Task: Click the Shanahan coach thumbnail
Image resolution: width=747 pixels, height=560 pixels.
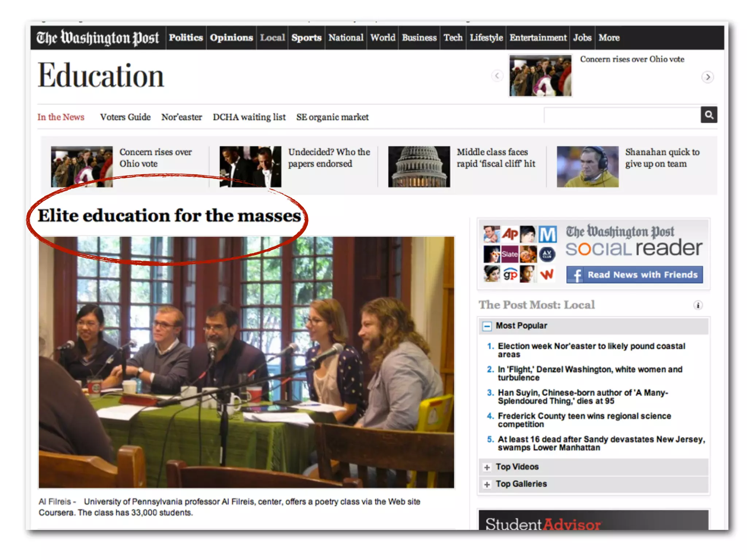Action: click(588, 167)
